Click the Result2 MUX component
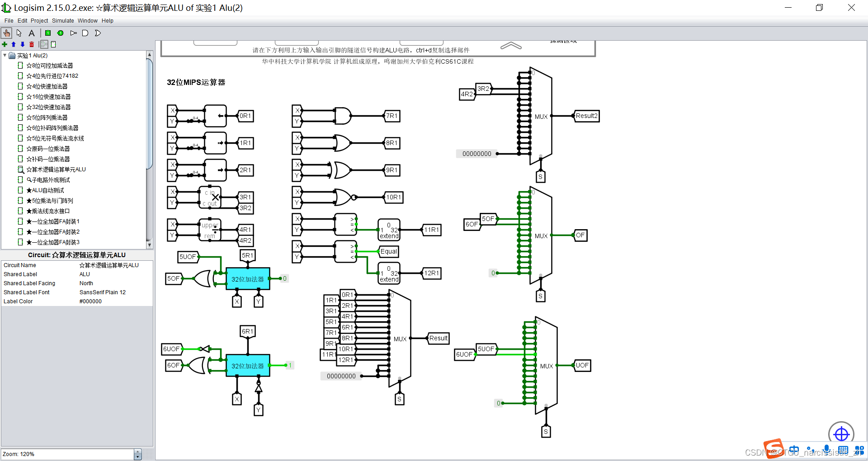Viewport: 868px width, 461px height. 541,116
